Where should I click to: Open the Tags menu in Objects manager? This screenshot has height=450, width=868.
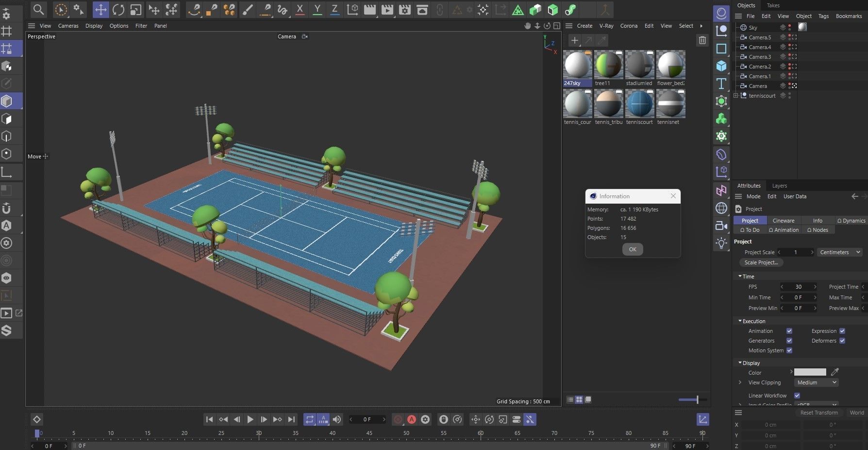[x=823, y=16]
